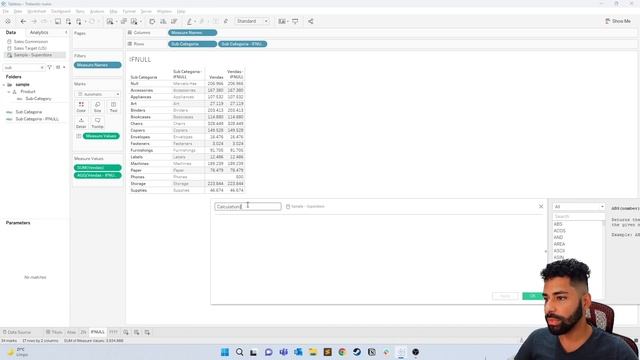Click the Data pane search field
Screen dimensions: 640x360
point(24,67)
